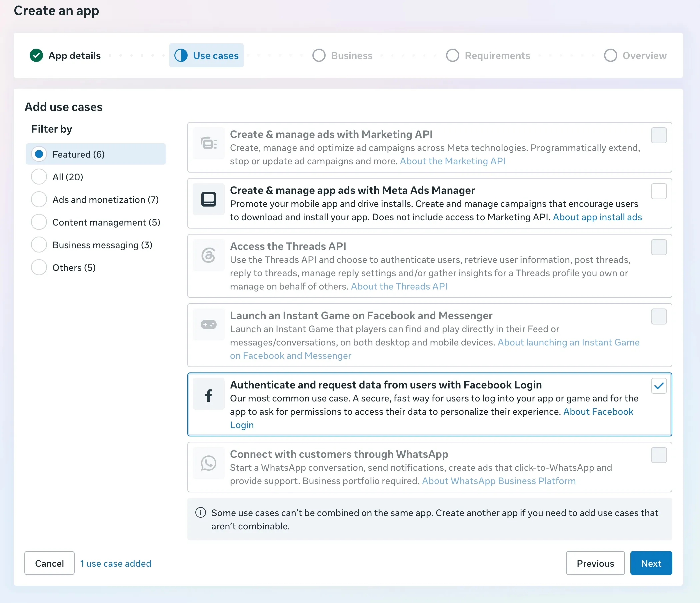Click 'Authenticate and request data' card title
700x603 pixels.
(386, 385)
